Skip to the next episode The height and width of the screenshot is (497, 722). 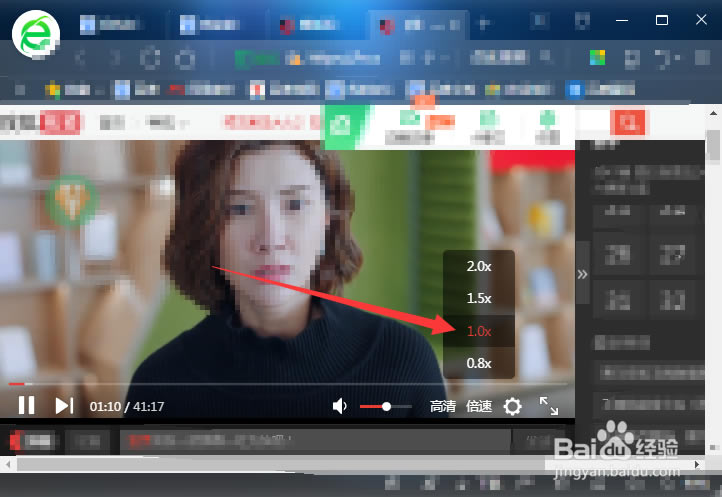pos(64,405)
